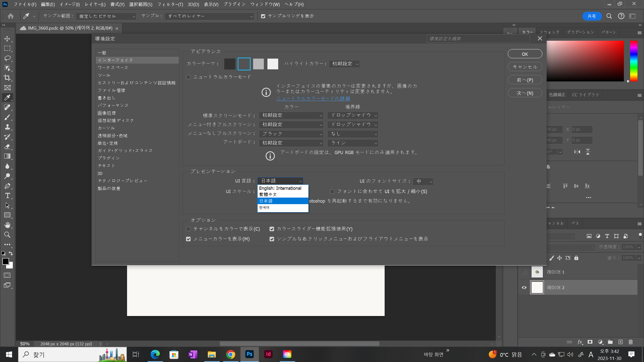Image resolution: width=644 pixels, height=362 pixels.
Task: Select the Path Selection tool
Action: (7, 206)
